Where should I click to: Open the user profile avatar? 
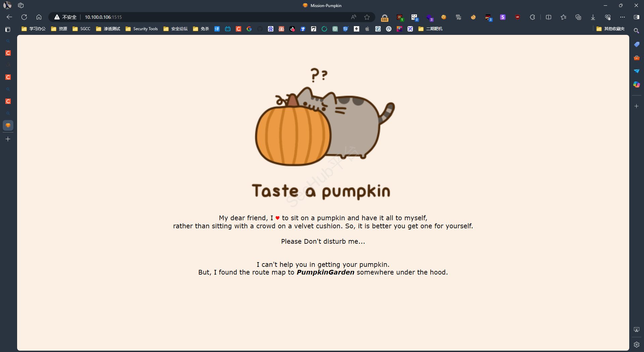click(x=7, y=5)
